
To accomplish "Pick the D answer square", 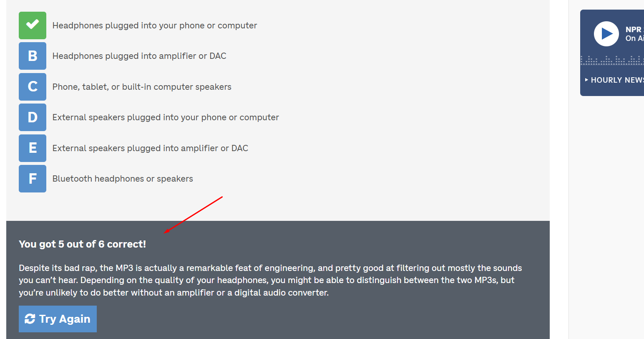I will [x=33, y=117].
